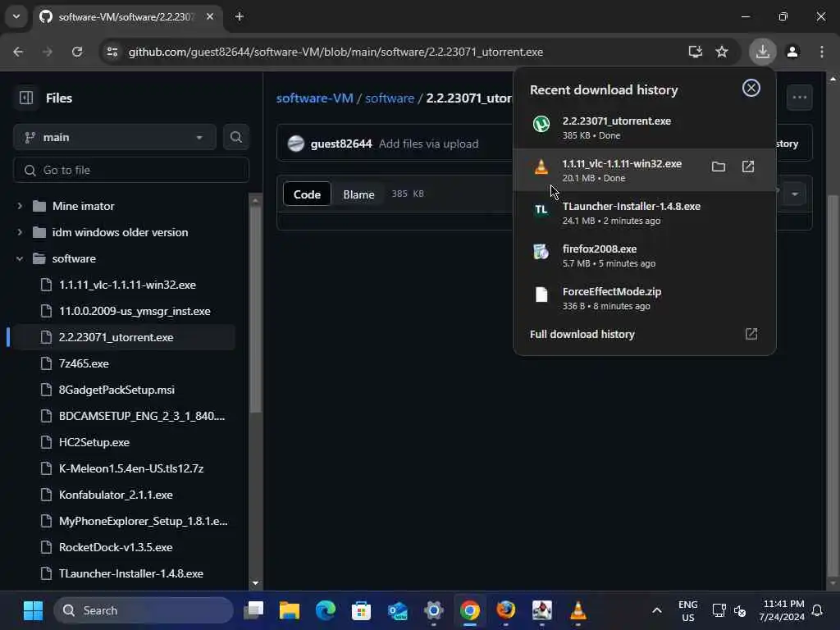Click the software breadcrumb link
This screenshot has width=840, height=630.
(390, 98)
